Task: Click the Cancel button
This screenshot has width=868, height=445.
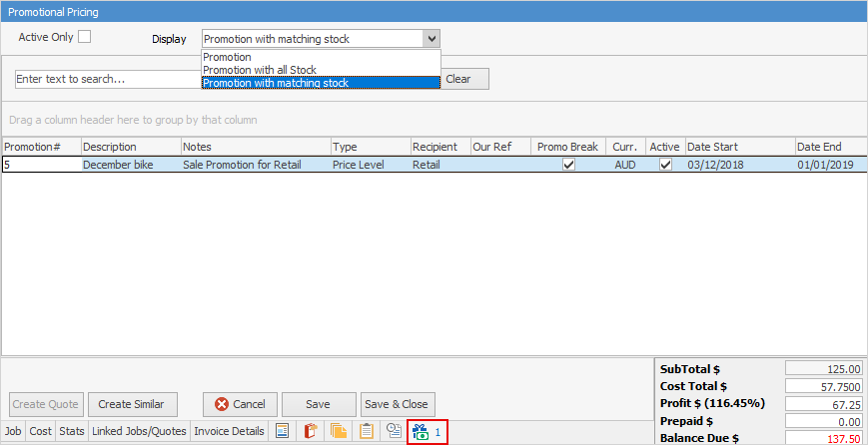Action: (240, 404)
